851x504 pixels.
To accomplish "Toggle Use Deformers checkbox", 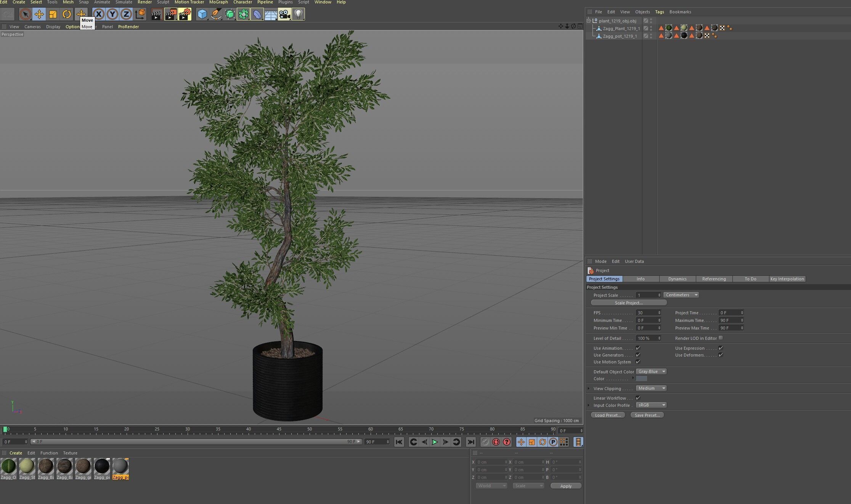I will pyautogui.click(x=721, y=355).
